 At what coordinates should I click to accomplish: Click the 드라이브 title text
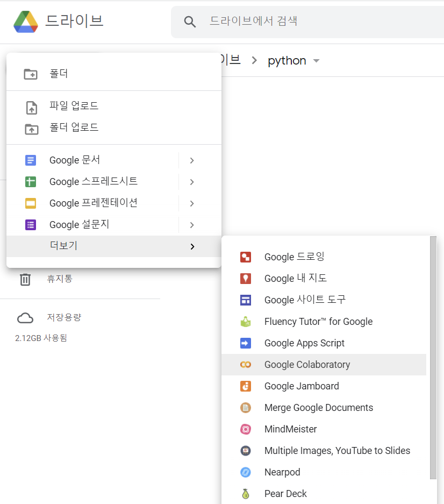point(74,21)
